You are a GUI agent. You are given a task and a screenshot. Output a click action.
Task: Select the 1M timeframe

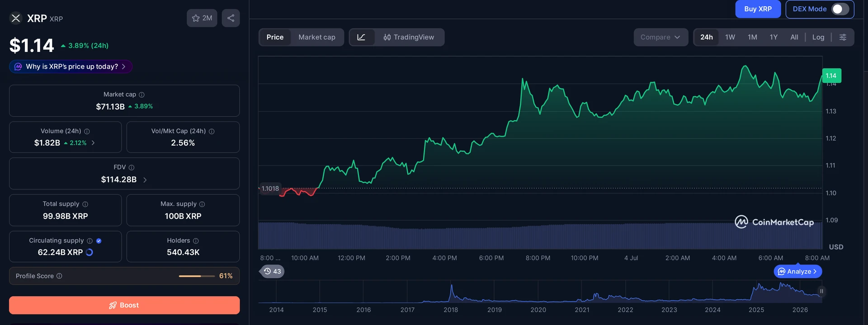coord(752,37)
